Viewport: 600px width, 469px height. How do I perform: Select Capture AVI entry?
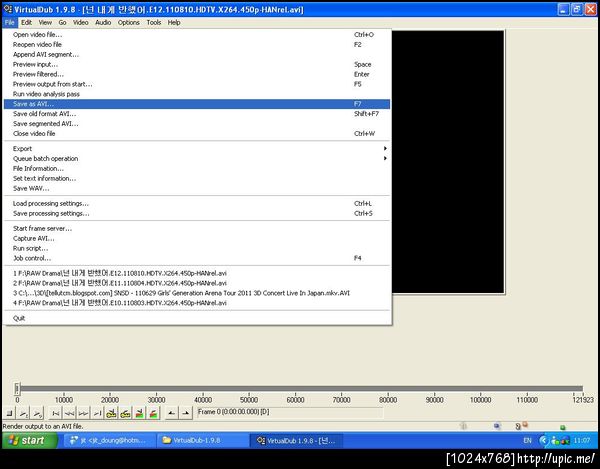[197, 239]
